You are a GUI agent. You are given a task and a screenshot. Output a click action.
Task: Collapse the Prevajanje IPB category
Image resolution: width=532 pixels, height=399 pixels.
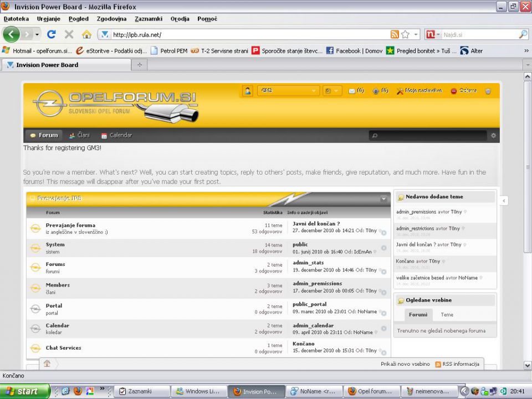tap(383, 198)
